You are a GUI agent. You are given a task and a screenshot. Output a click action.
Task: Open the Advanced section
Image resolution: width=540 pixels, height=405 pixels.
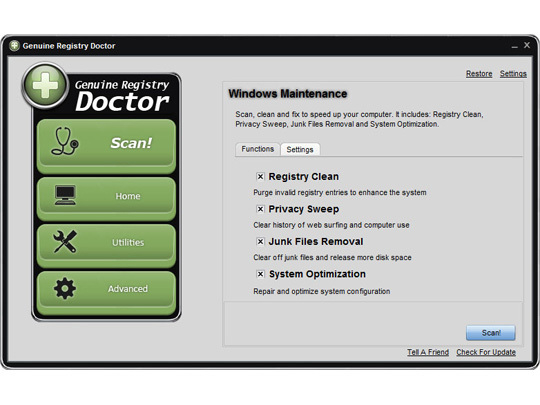click(106, 293)
